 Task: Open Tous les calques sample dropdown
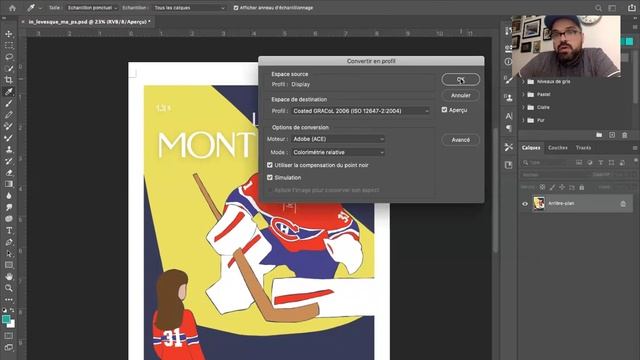(x=190, y=8)
